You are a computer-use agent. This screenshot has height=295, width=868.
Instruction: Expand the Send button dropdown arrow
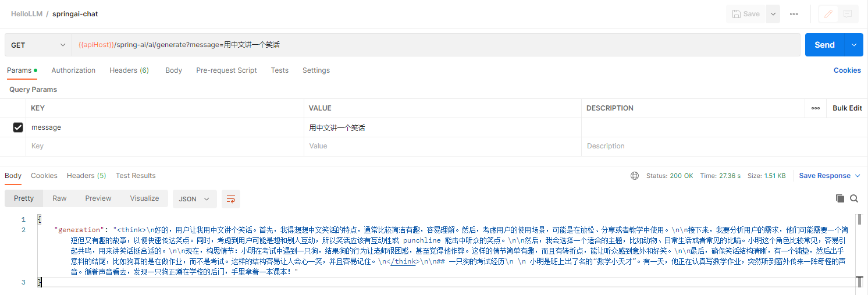pyautogui.click(x=854, y=45)
